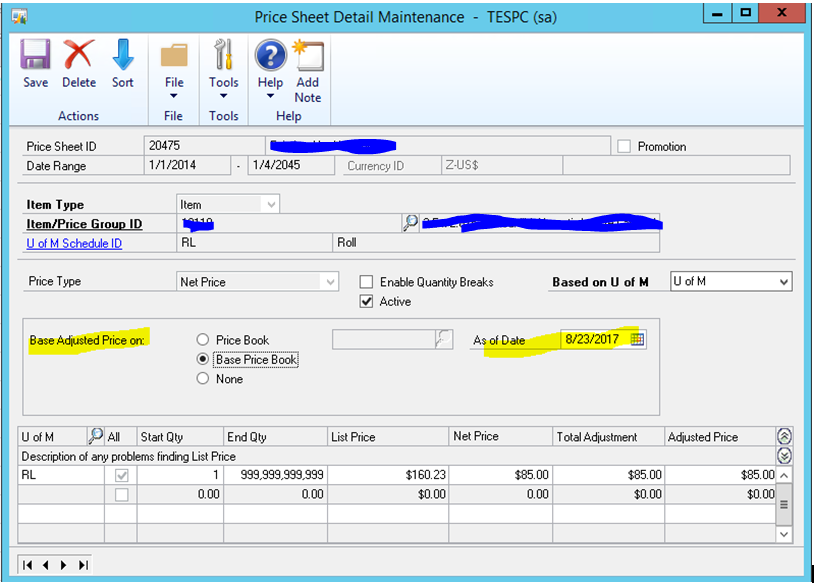Uncheck the Active checkbox
The image size is (817, 584).
click(367, 301)
